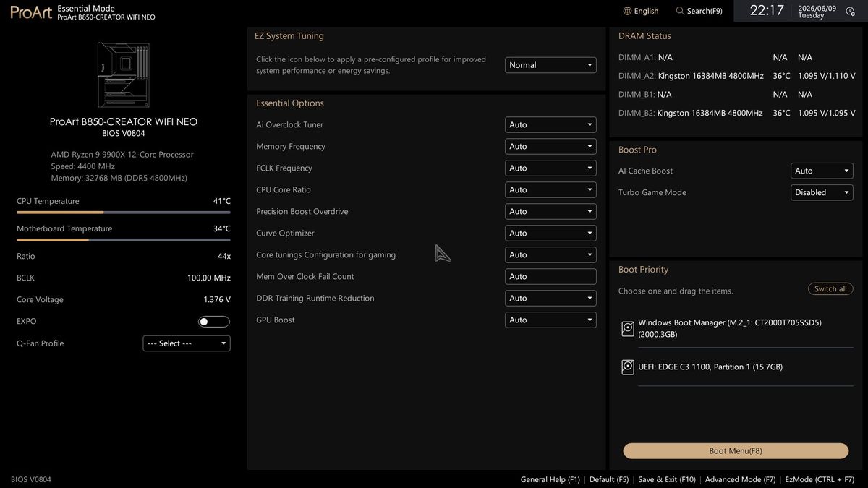This screenshot has height=488, width=868.
Task: Click the Switch all button
Action: 830,289
